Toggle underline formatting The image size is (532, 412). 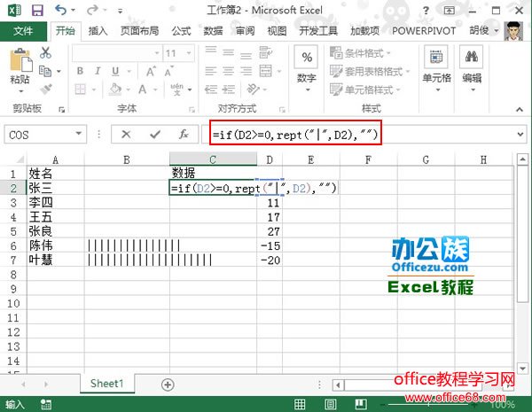(115, 71)
